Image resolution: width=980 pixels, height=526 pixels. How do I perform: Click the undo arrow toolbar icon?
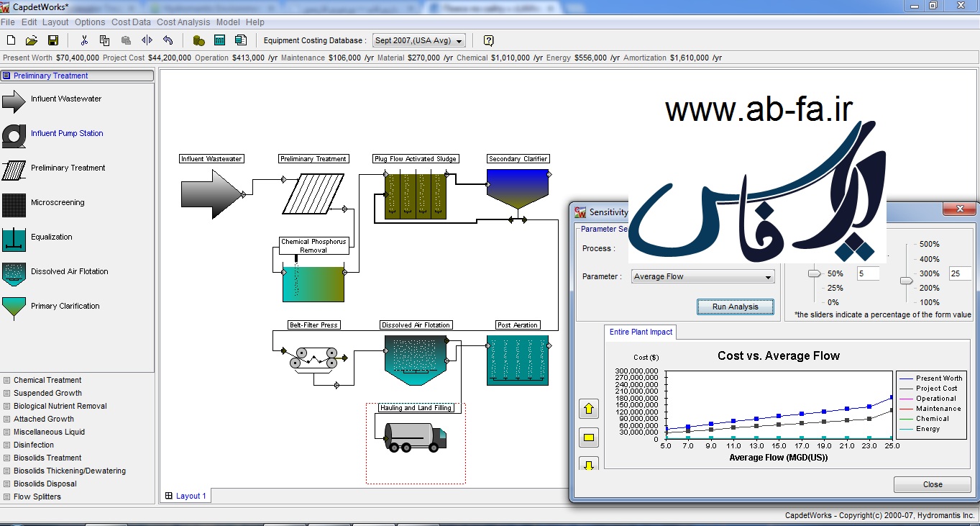pyautogui.click(x=168, y=40)
